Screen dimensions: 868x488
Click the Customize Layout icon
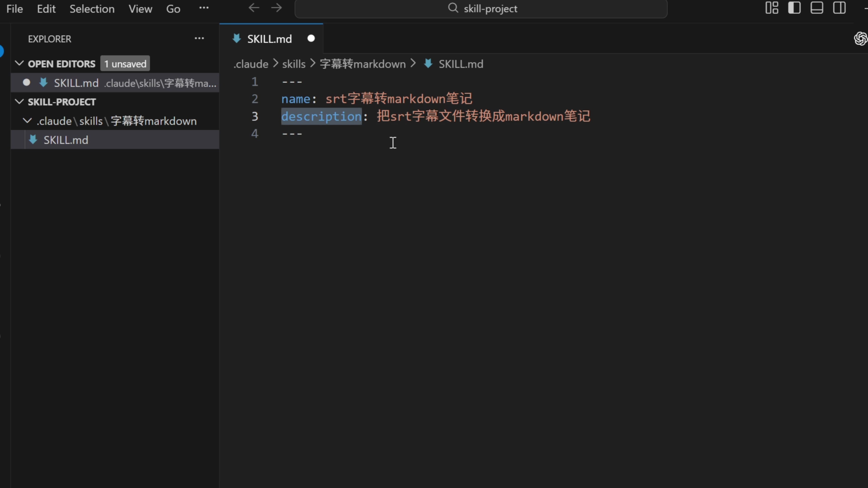(x=772, y=8)
